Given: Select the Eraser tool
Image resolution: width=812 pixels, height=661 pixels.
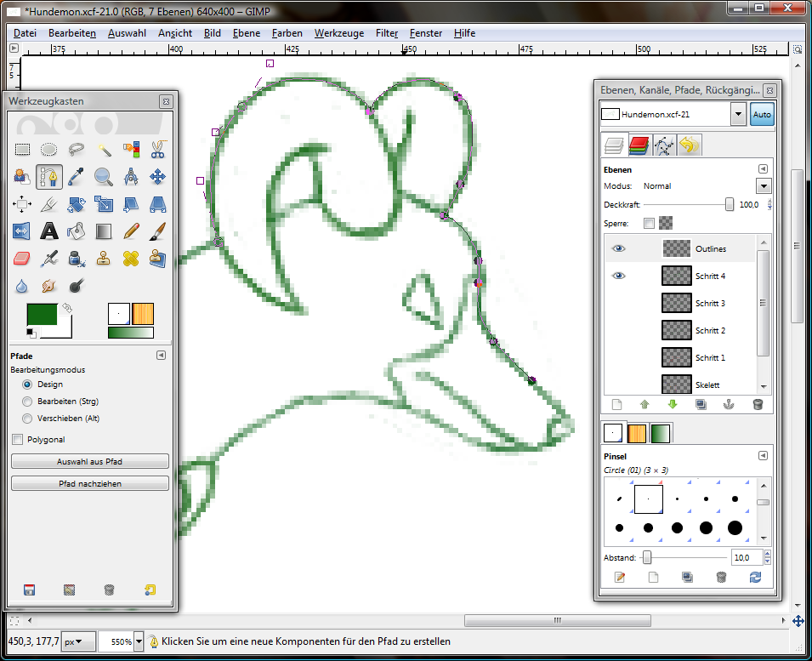Looking at the screenshot, I should point(22,258).
